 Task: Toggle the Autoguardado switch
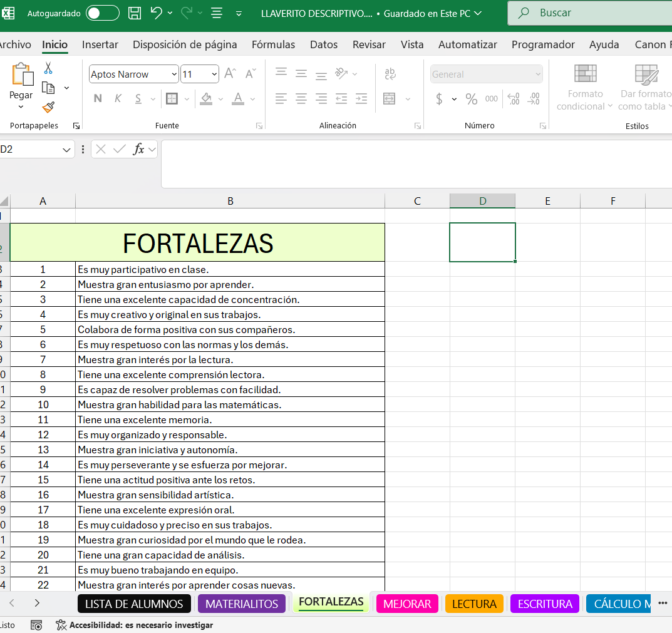point(103,13)
